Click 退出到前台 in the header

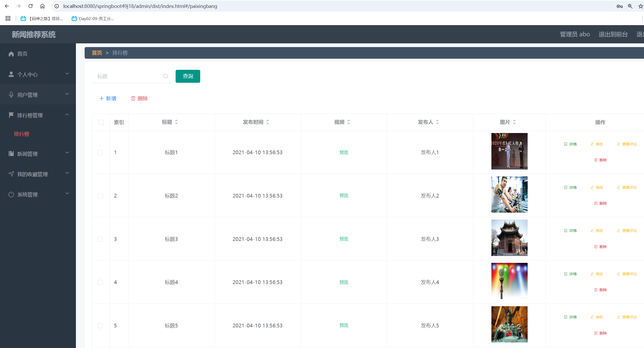click(x=613, y=34)
